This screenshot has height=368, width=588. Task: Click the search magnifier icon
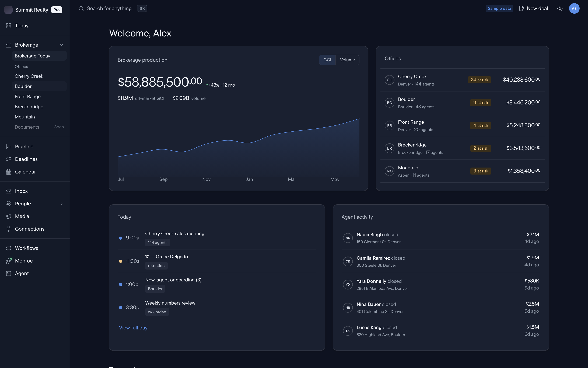pyautogui.click(x=81, y=9)
